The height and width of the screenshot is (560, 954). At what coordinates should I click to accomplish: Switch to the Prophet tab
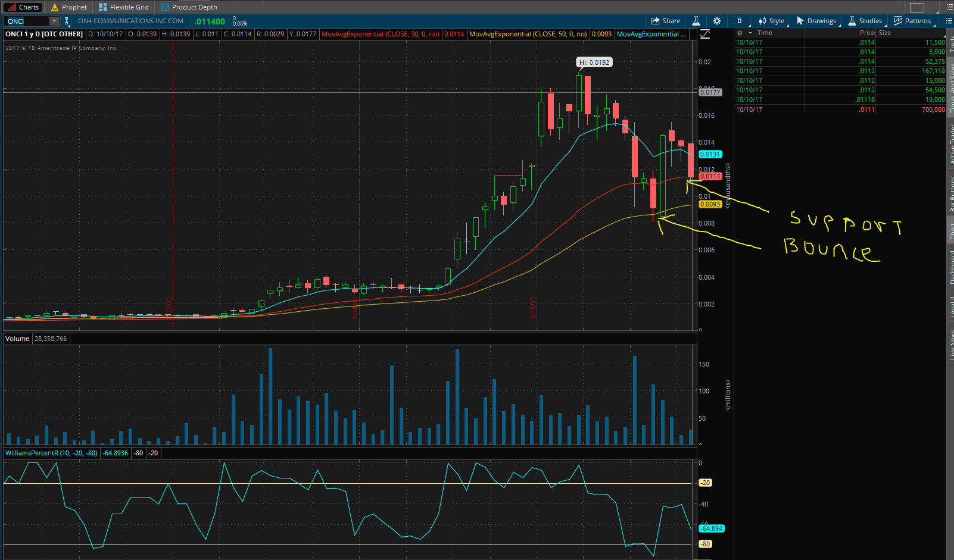pos(69,7)
